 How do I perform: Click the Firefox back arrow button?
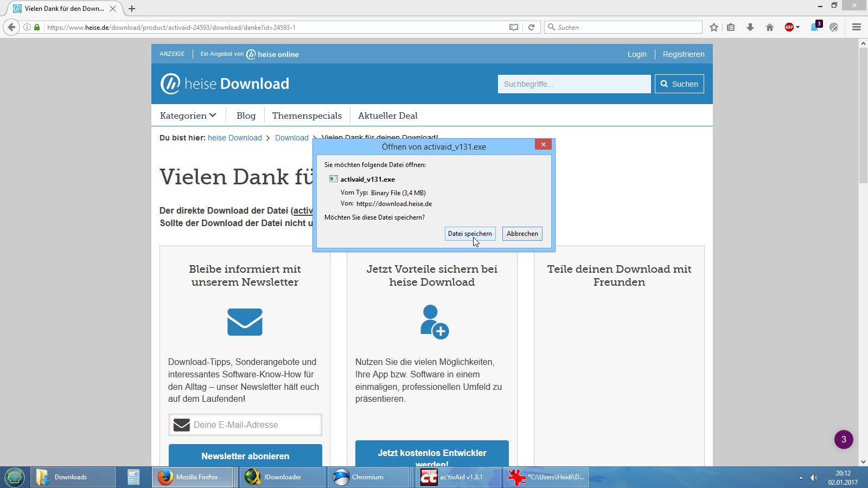pos(11,27)
